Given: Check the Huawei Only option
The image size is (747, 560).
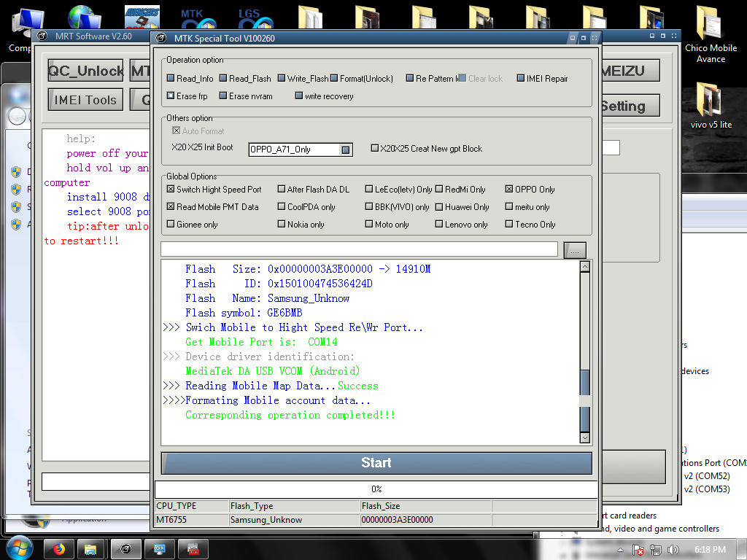Looking at the screenshot, I should click(439, 206).
